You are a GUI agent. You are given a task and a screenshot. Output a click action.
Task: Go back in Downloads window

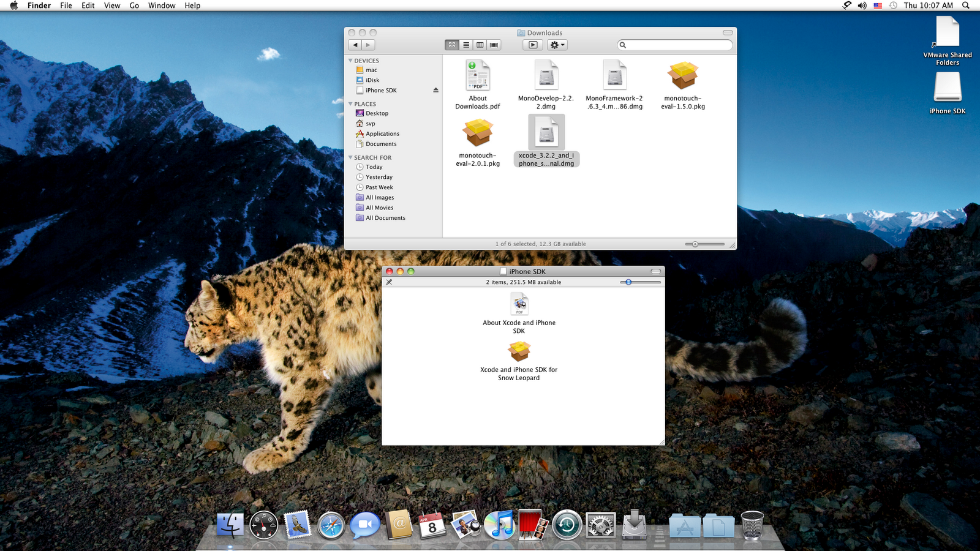point(355,45)
